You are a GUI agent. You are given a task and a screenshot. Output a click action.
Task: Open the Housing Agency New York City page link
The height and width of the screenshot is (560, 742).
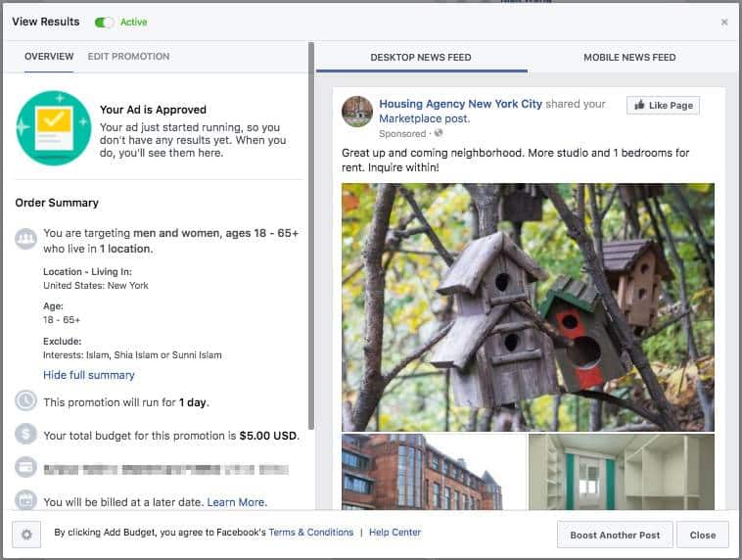click(460, 104)
